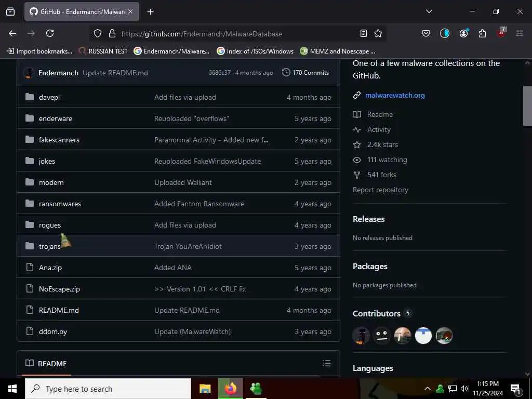This screenshot has height=399, width=532.
Task: Click the site security padlock icon
Action: pyautogui.click(x=112, y=33)
